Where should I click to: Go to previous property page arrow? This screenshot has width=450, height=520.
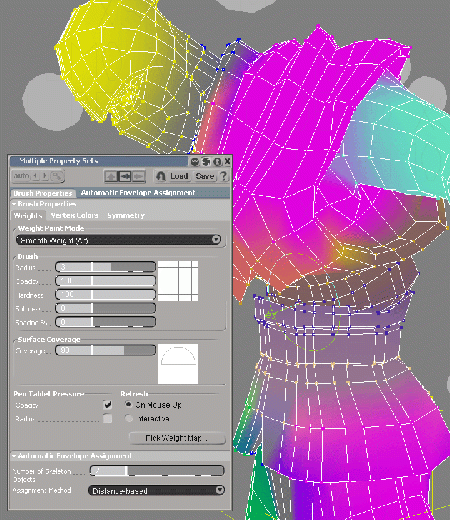35,176
